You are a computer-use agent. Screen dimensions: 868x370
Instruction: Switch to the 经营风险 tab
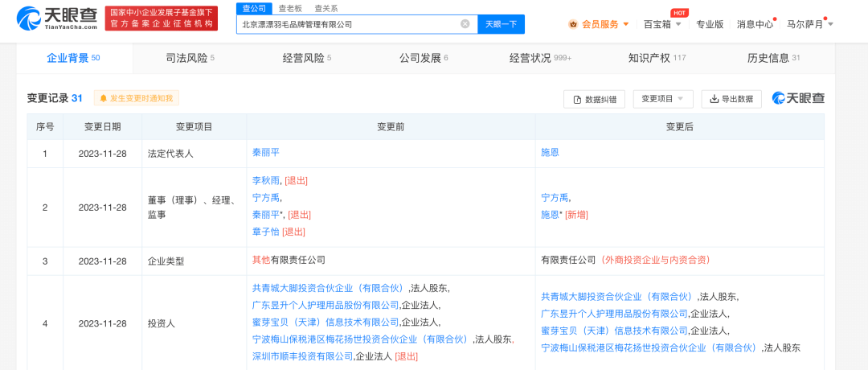tap(307, 58)
